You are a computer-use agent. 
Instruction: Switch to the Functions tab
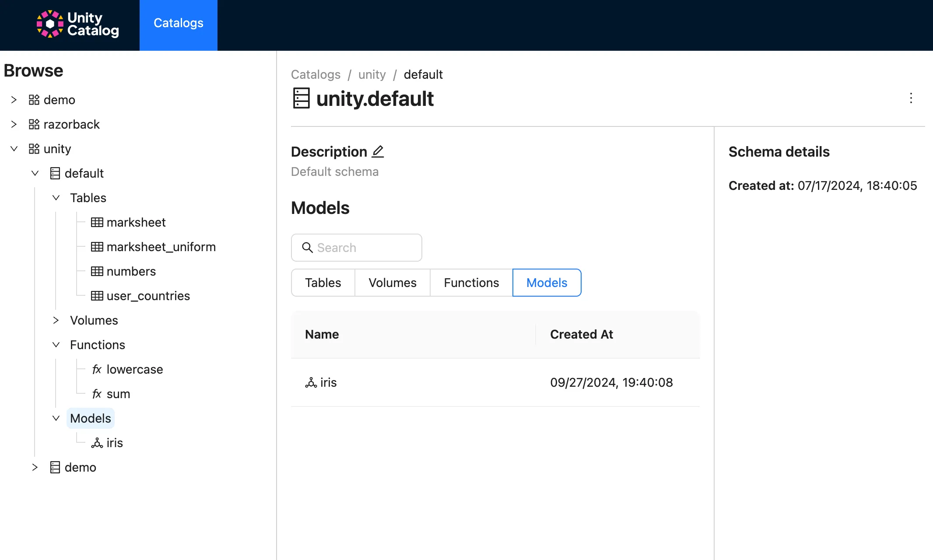click(x=471, y=283)
